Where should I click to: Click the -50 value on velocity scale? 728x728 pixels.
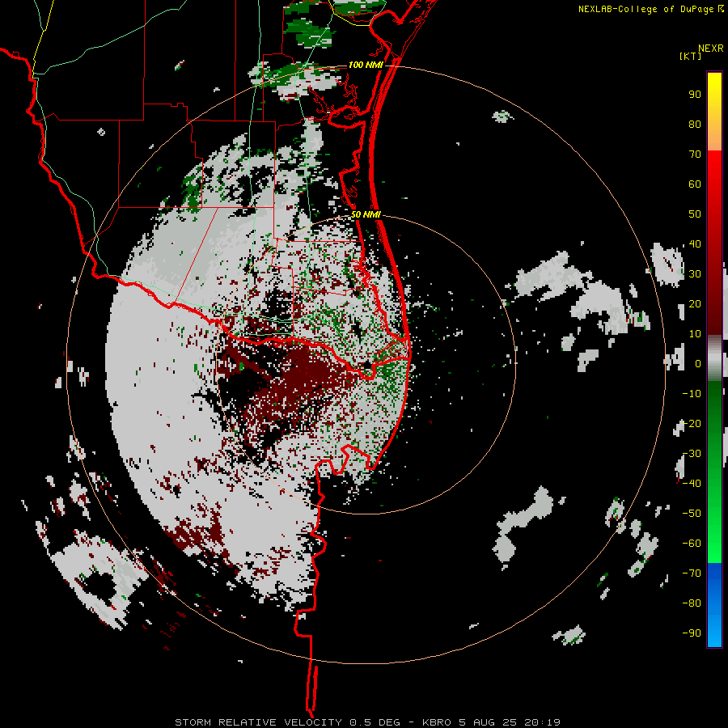tap(692, 514)
